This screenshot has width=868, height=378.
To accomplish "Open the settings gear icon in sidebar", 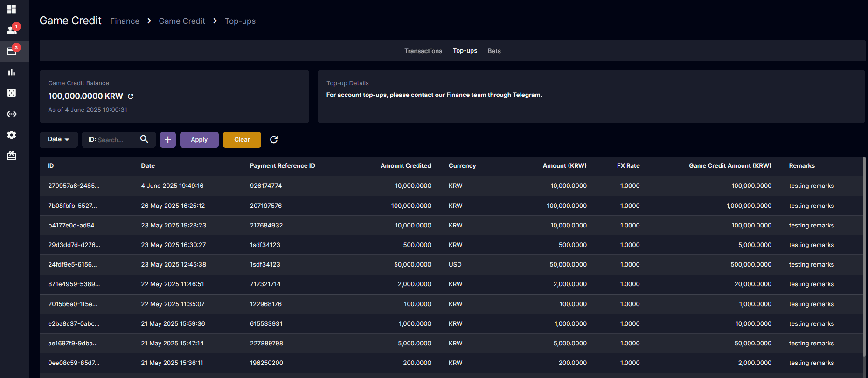I will (x=12, y=135).
